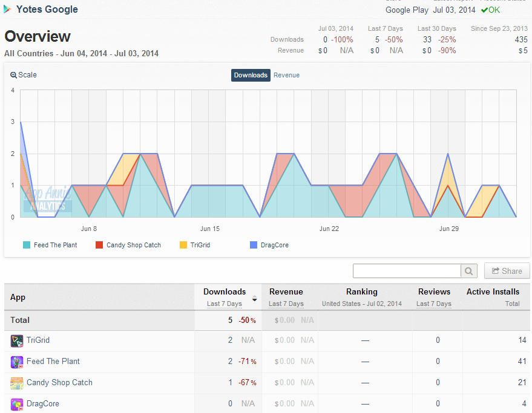Click the Google Play logo icon
This screenshot has height=413, width=532.
click(x=7, y=10)
